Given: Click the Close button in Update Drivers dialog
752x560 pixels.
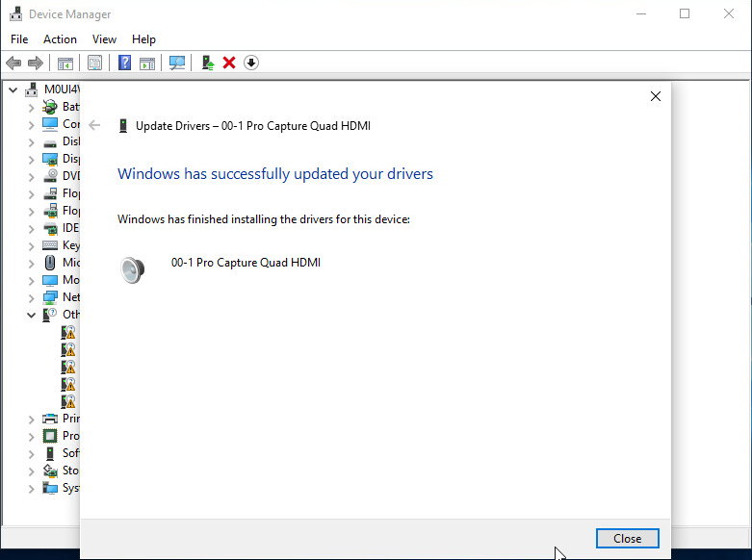Looking at the screenshot, I should click(627, 539).
